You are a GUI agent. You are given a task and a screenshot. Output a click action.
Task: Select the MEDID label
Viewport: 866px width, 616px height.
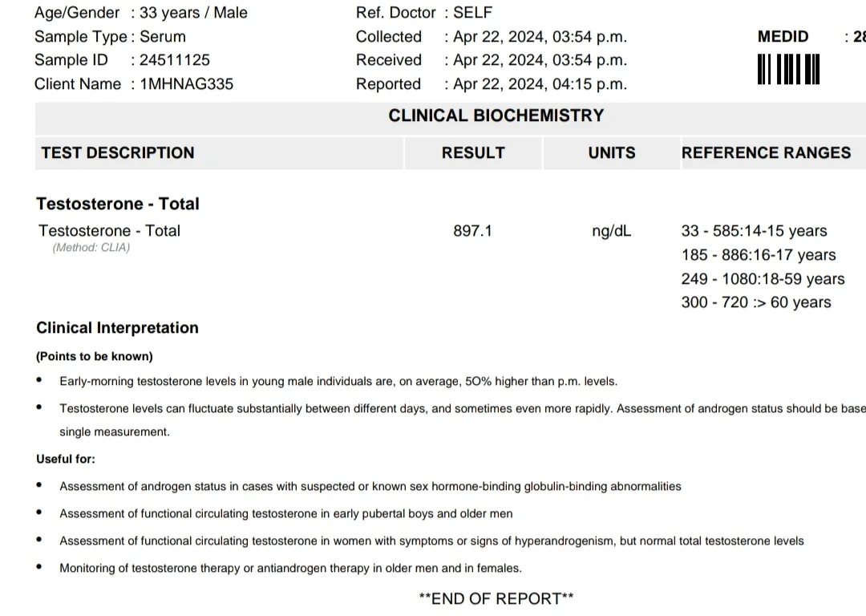(x=783, y=36)
